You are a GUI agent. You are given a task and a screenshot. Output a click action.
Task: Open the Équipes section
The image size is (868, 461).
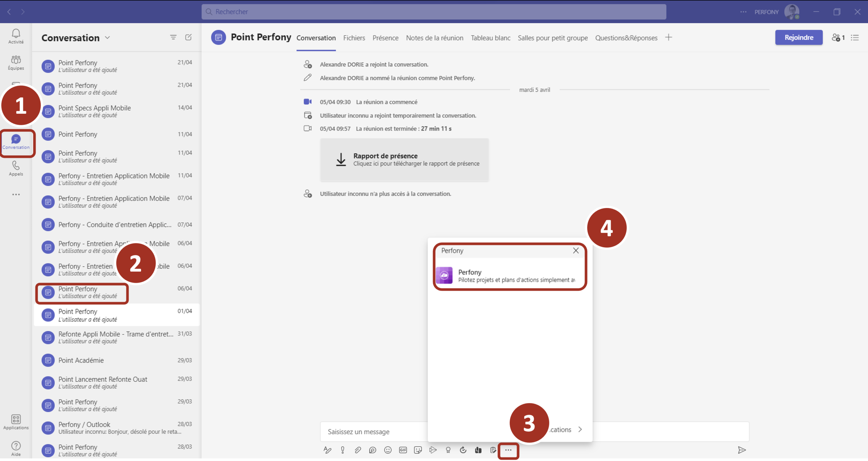(16, 63)
